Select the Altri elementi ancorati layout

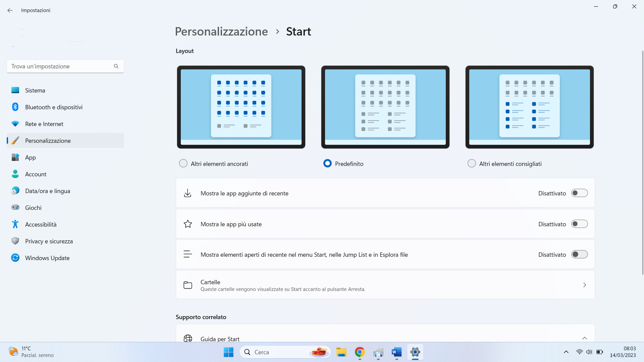click(x=183, y=164)
